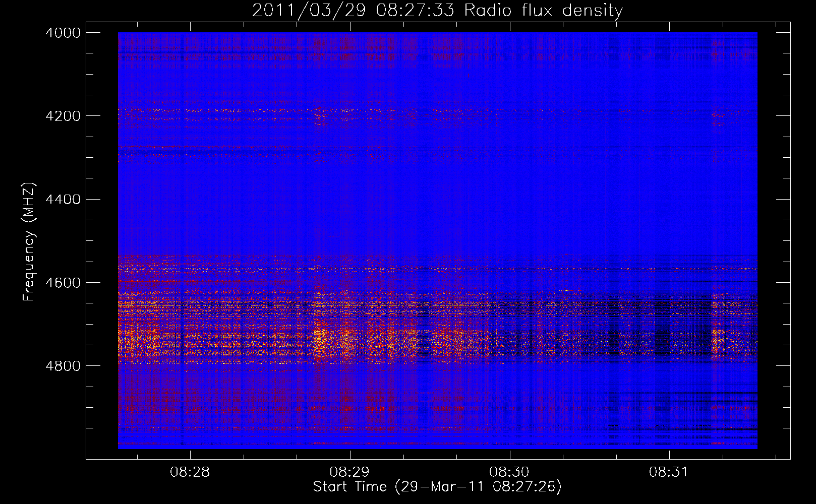This screenshot has width=816, height=504.
Task: Click the spectrogram image area
Action: tap(438, 240)
